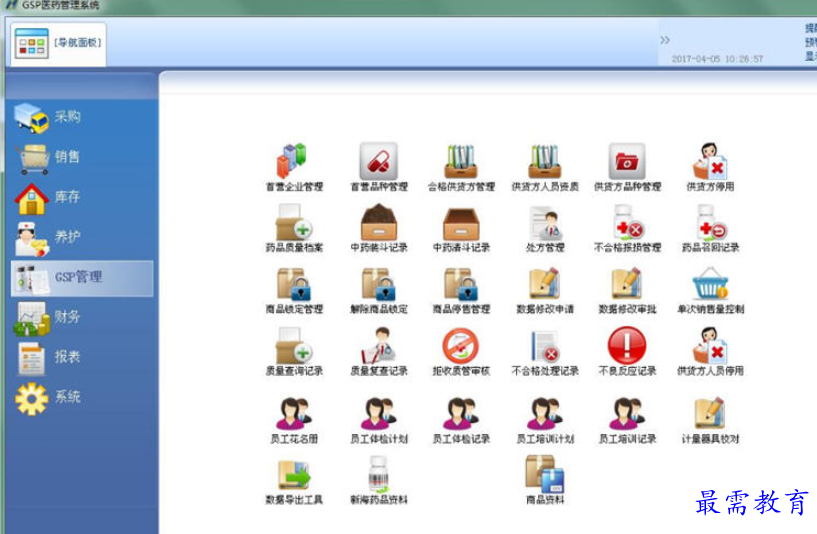The width and height of the screenshot is (817, 534).
Task: Open 药品召回记录 icon
Action: pos(710,222)
